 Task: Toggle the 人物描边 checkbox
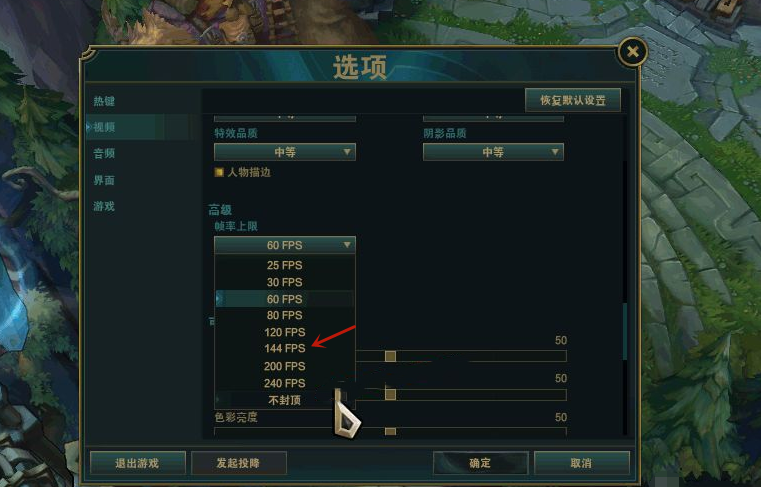(x=219, y=172)
